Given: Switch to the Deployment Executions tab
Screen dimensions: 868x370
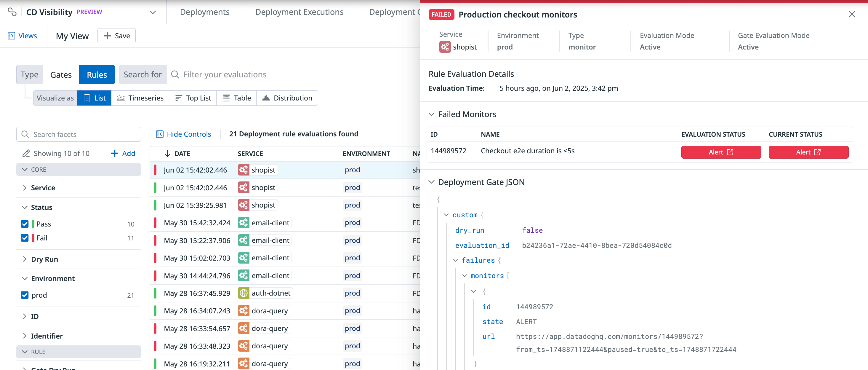Looking at the screenshot, I should [x=299, y=12].
